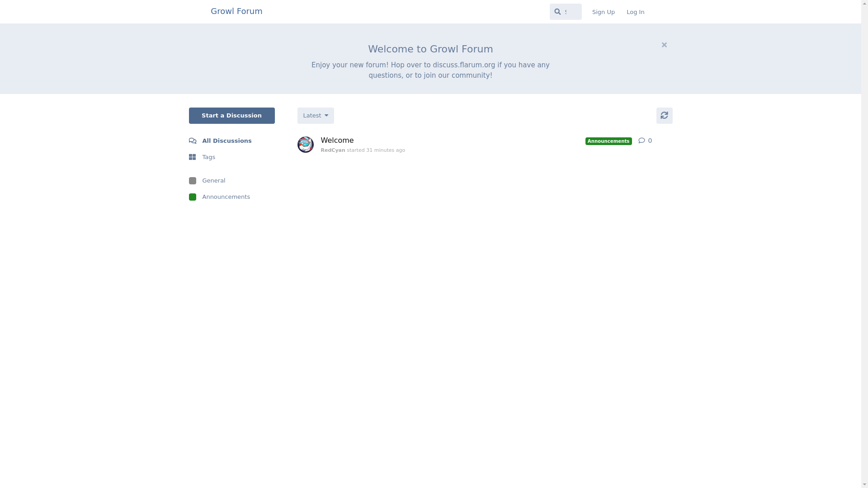This screenshot has height=488, width=868.
Task: Click the reply count comment icon
Action: coord(642,141)
